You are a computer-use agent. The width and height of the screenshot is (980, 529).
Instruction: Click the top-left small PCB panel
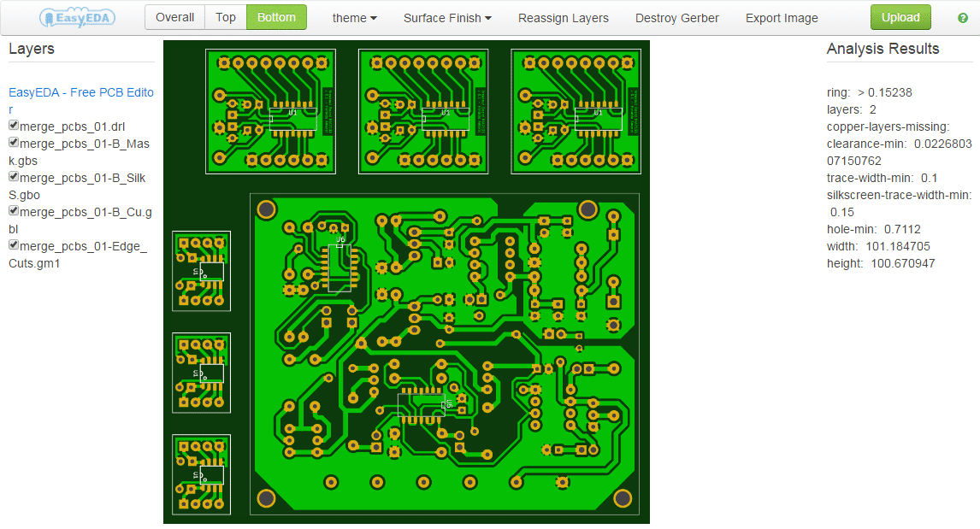click(x=270, y=111)
